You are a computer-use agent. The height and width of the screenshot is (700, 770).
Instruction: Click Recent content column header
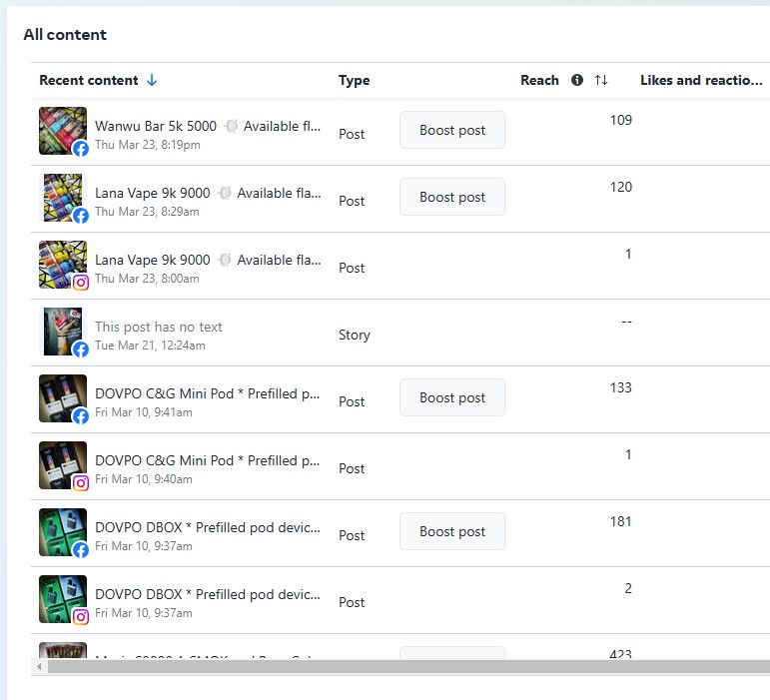[x=89, y=80]
